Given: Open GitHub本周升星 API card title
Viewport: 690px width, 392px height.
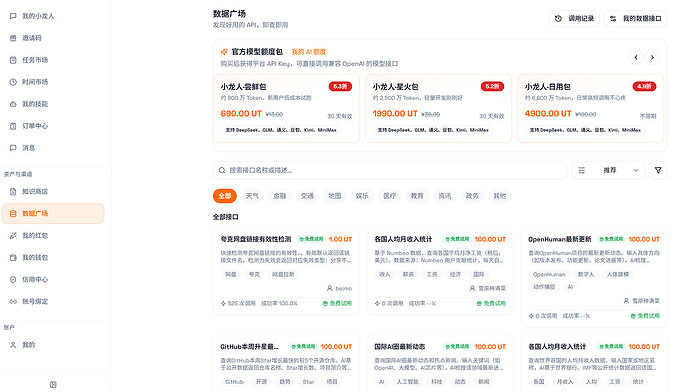Looking at the screenshot, I should click(x=250, y=347).
